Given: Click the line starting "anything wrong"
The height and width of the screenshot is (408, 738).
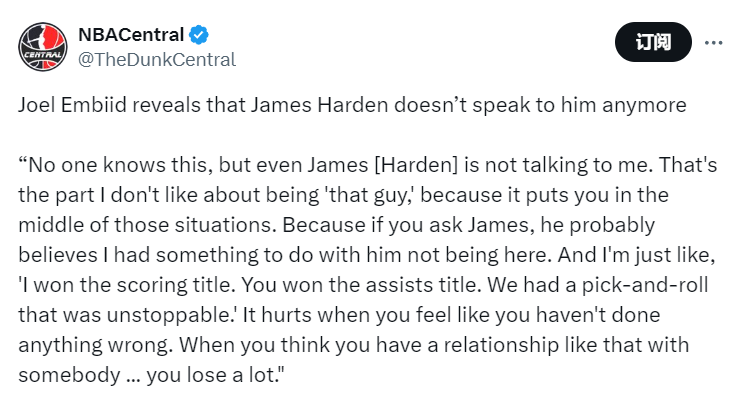Looking at the screenshot, I should pyautogui.click(x=353, y=345).
